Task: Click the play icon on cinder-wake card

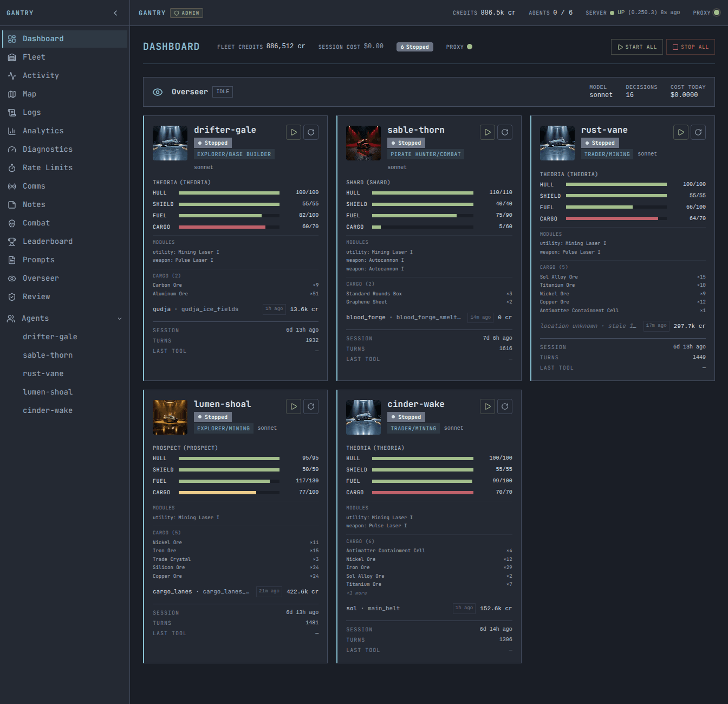Action: tap(487, 406)
